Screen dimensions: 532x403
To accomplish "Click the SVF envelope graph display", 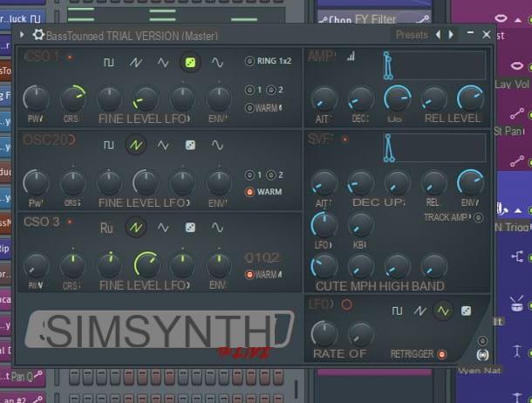I will [434, 148].
